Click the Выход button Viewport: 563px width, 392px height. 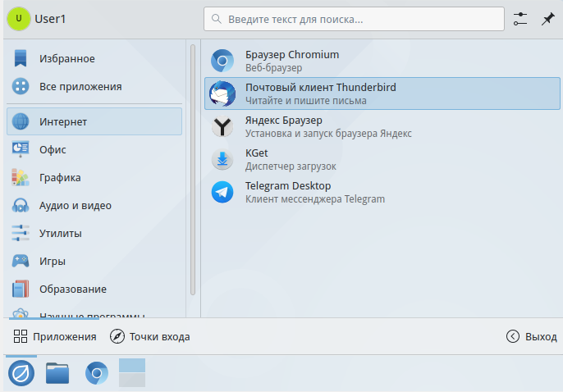(x=532, y=336)
